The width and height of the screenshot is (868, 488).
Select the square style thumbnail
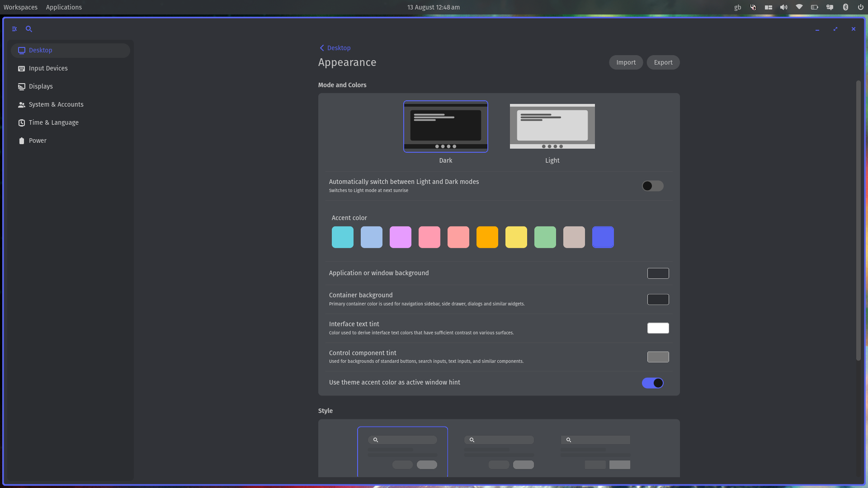[x=595, y=452]
